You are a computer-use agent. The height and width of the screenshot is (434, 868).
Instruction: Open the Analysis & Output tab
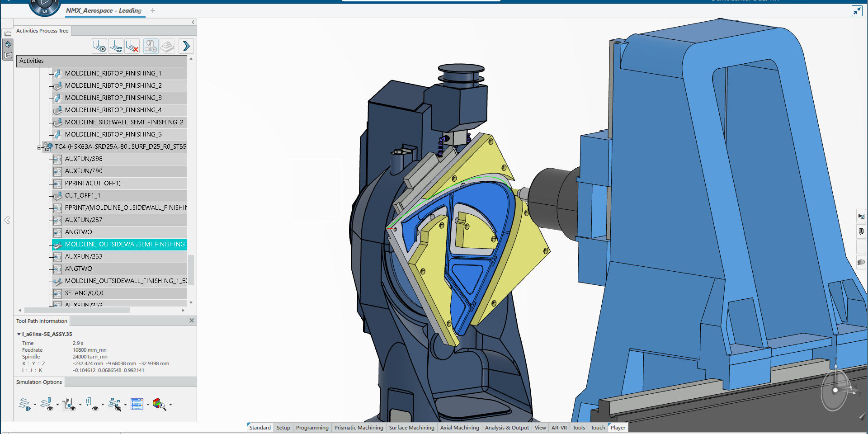click(x=506, y=428)
